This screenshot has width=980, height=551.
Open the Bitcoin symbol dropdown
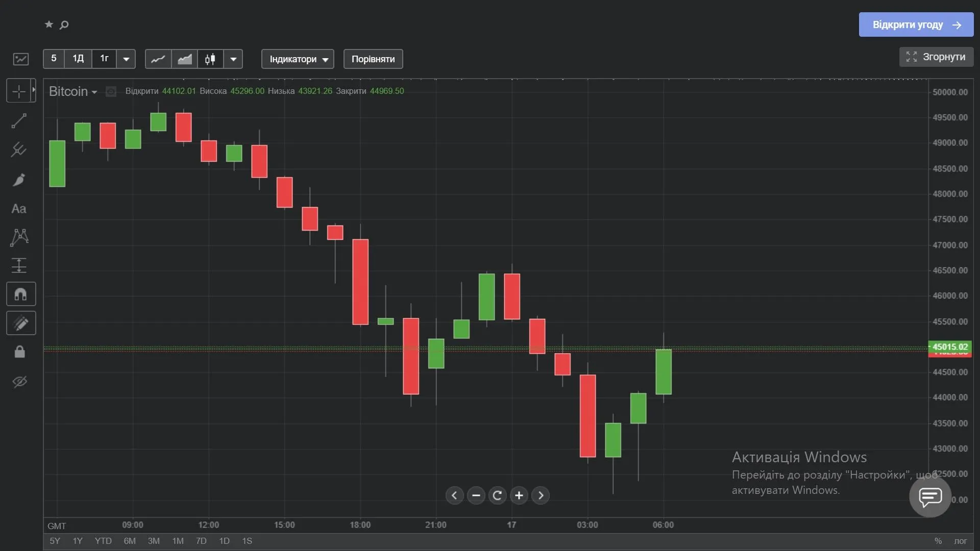click(x=73, y=91)
